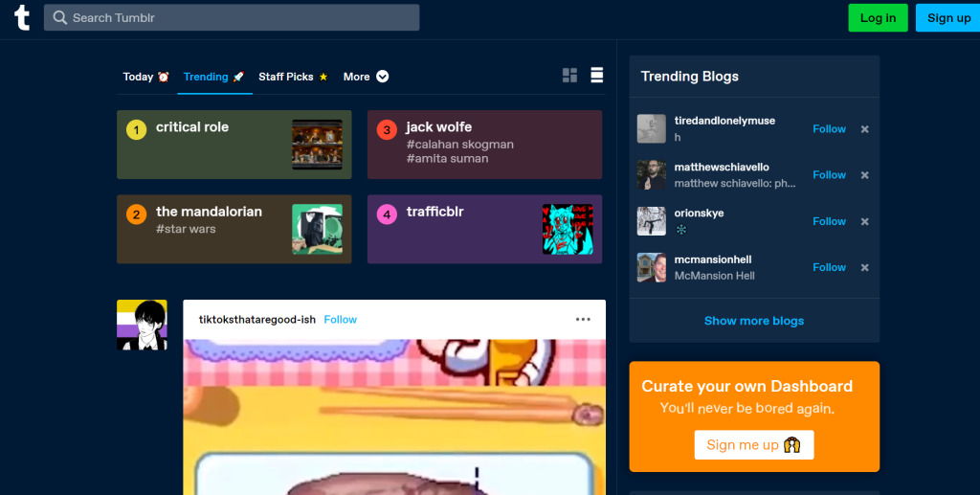The height and width of the screenshot is (495, 980).
Task: Open tiktoksthataregood-ish blog name
Action: tap(256, 320)
